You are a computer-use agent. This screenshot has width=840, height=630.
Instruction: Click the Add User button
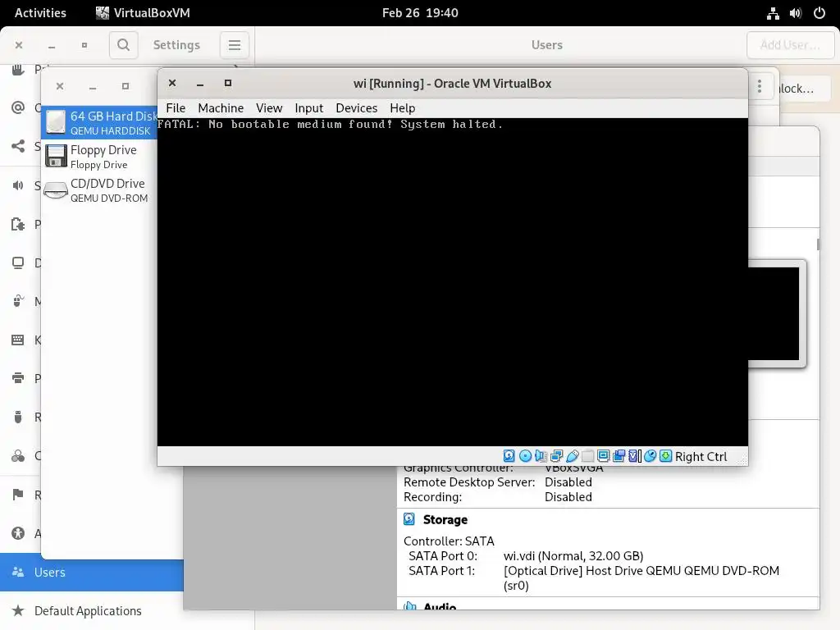point(790,45)
